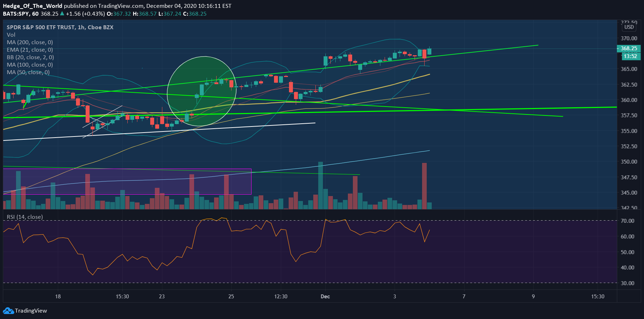Click the 15:30 time label between 18 and 23
644x319 pixels.
[x=122, y=297]
